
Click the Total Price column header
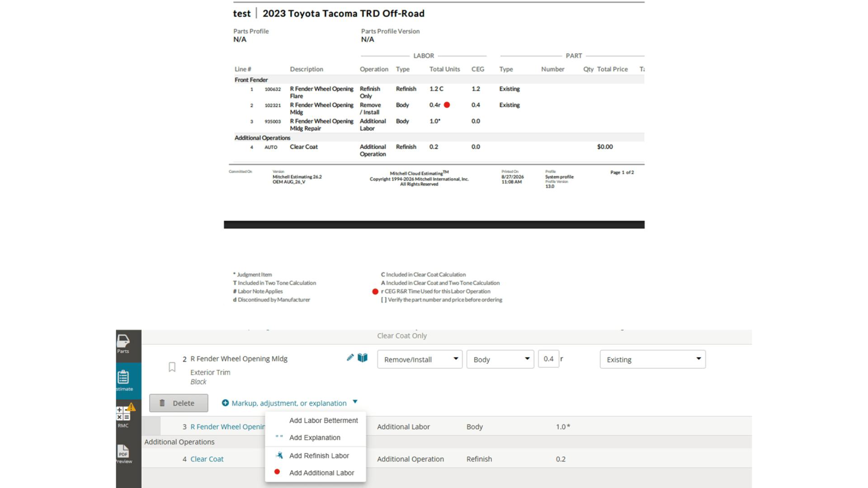click(612, 69)
